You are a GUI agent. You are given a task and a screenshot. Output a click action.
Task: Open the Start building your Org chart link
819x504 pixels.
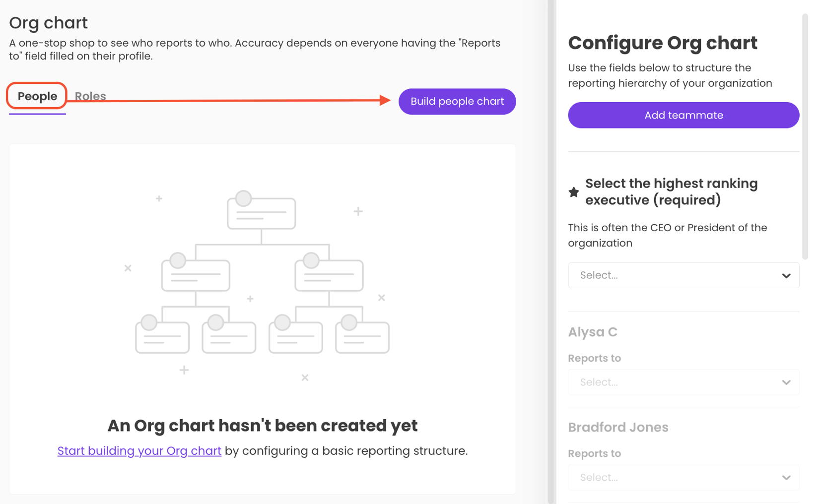[139, 450]
